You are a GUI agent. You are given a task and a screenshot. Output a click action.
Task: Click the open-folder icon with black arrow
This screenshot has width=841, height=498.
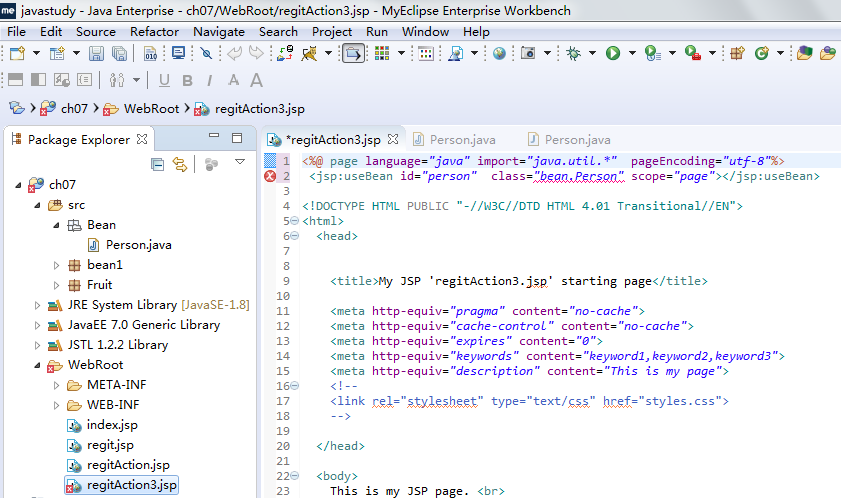[x=353, y=53]
